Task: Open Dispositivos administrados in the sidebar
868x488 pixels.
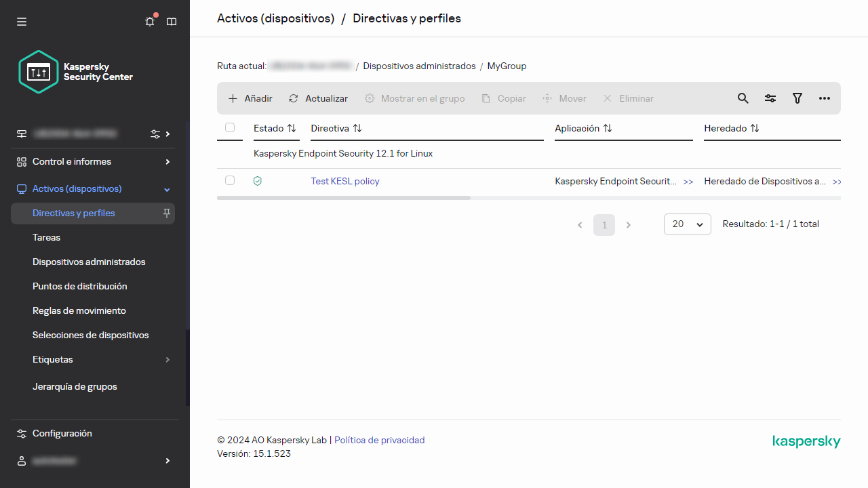Action: [x=89, y=262]
